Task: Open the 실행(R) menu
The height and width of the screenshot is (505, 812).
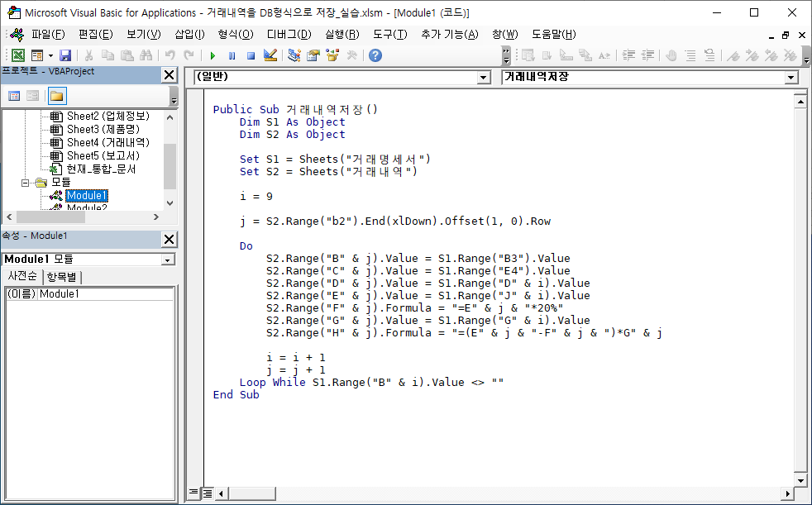Action: [x=342, y=35]
